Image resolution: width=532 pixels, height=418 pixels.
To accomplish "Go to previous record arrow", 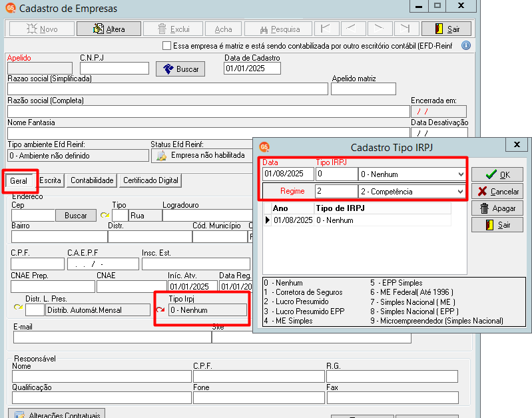I will point(353,29).
